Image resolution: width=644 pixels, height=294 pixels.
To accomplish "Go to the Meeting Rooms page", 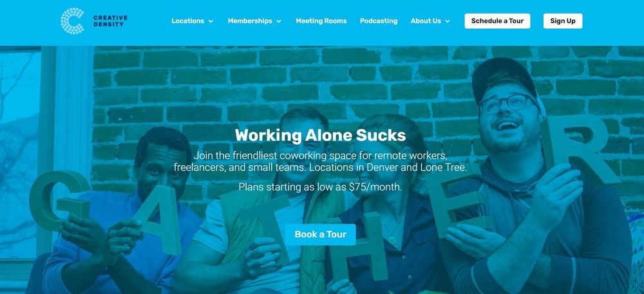I will [321, 21].
